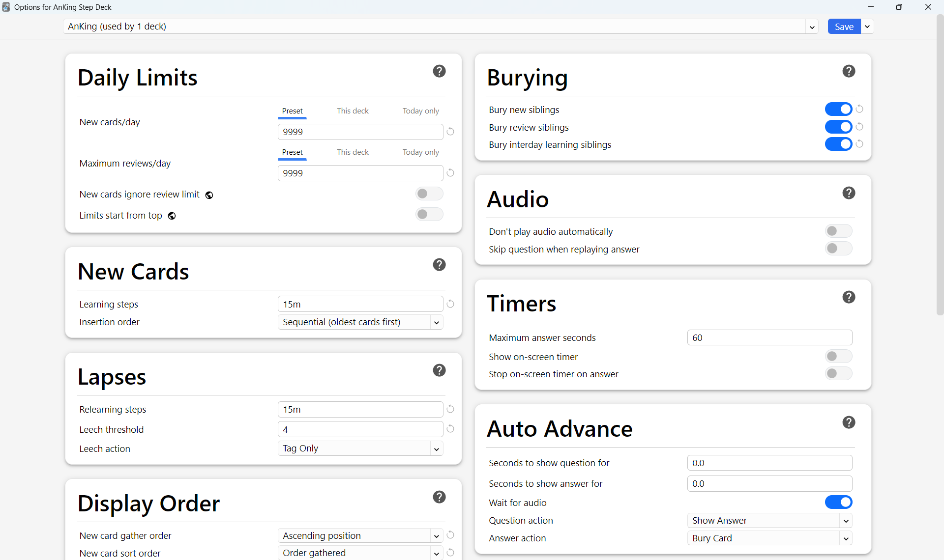Reset New cards/day to default
This screenshot has width=944, height=560.
[x=450, y=132]
